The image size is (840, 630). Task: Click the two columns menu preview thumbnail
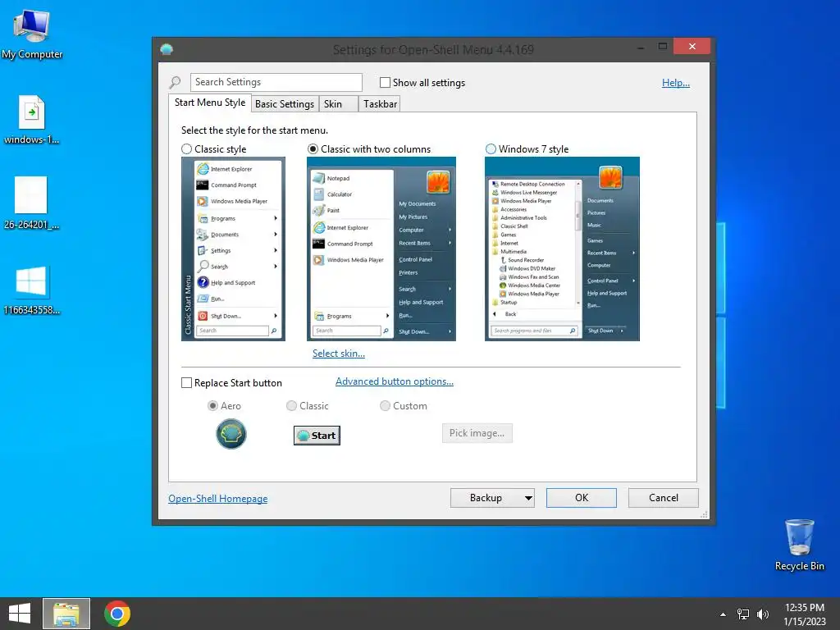381,249
